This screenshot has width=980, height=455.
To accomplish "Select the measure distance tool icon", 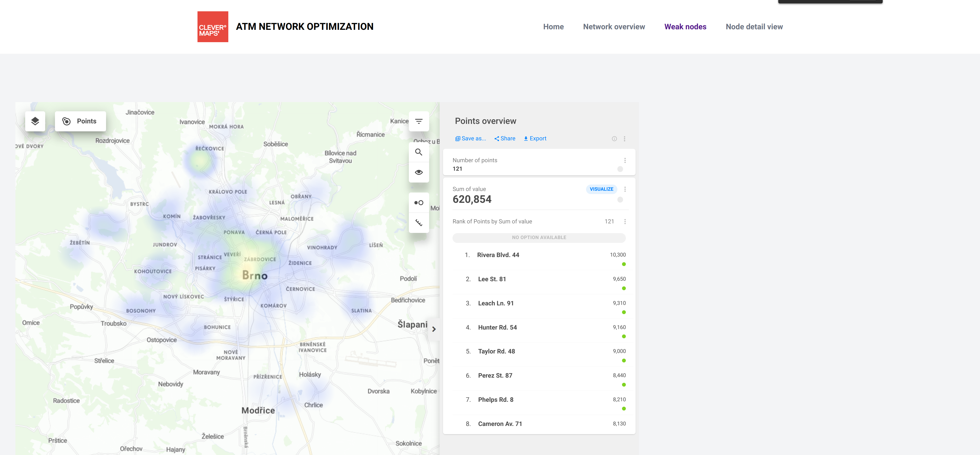I will click(419, 223).
